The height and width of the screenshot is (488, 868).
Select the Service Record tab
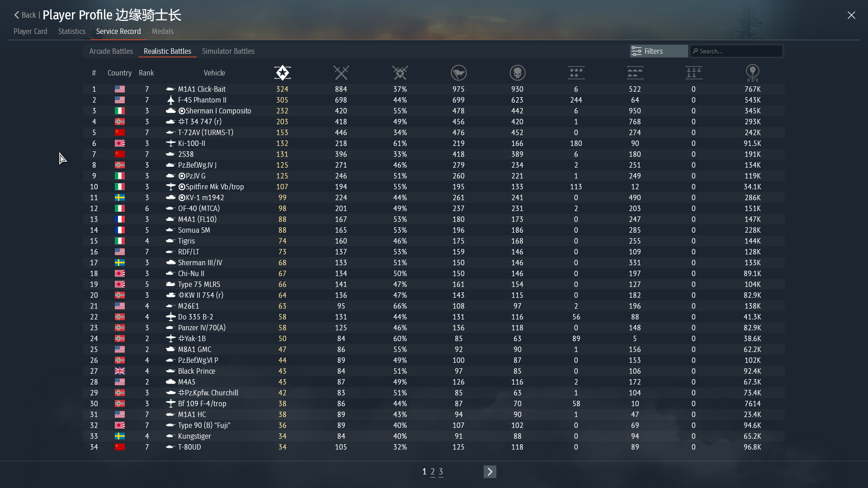point(118,31)
